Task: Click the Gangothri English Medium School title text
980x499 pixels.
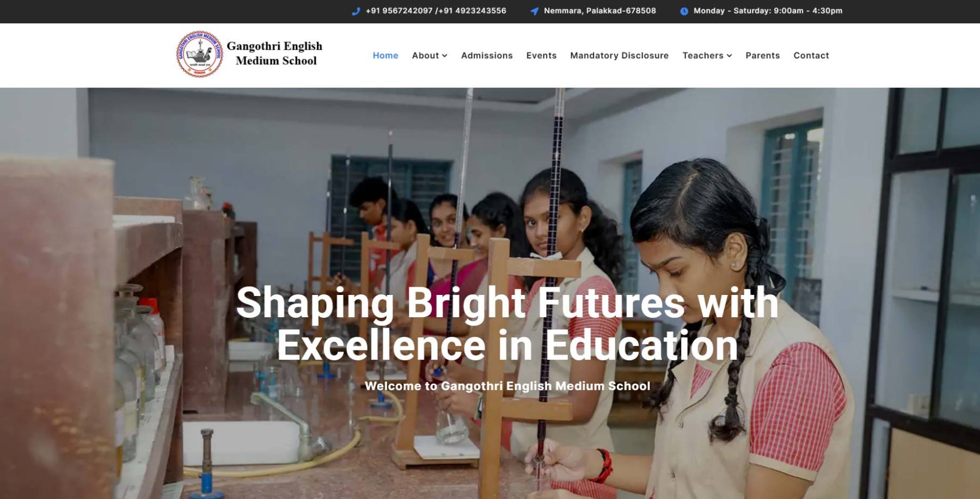Action: tap(275, 53)
